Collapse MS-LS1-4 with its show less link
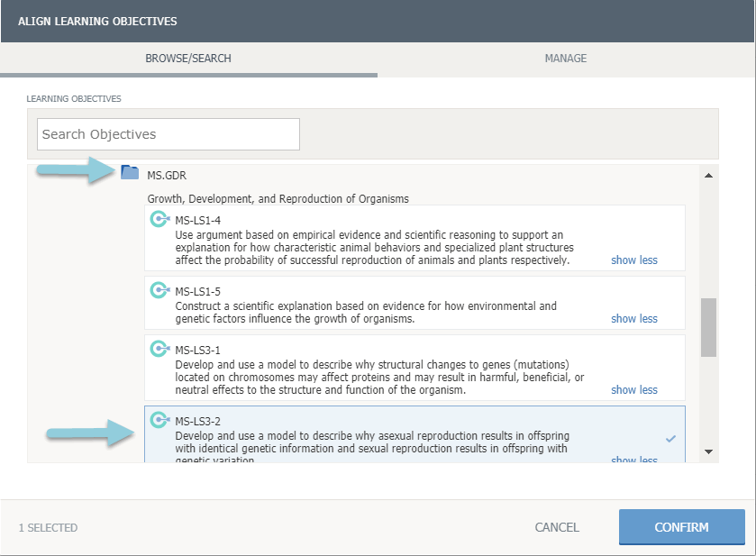 [x=634, y=260]
